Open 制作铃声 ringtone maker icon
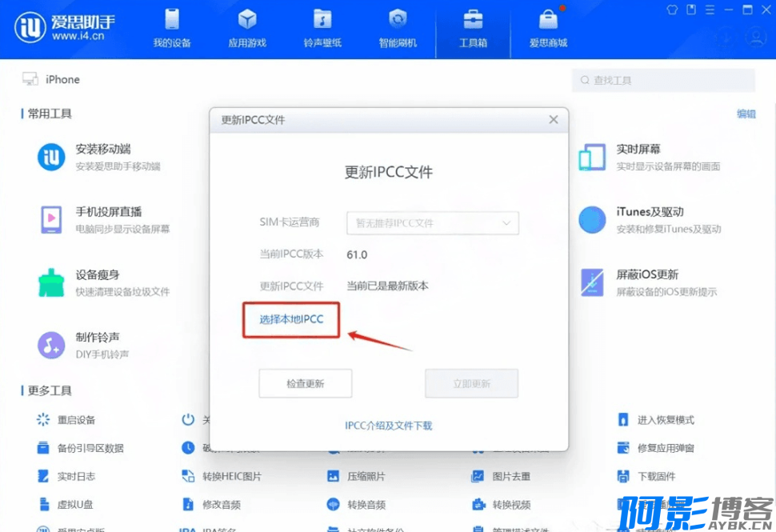 click(51, 346)
